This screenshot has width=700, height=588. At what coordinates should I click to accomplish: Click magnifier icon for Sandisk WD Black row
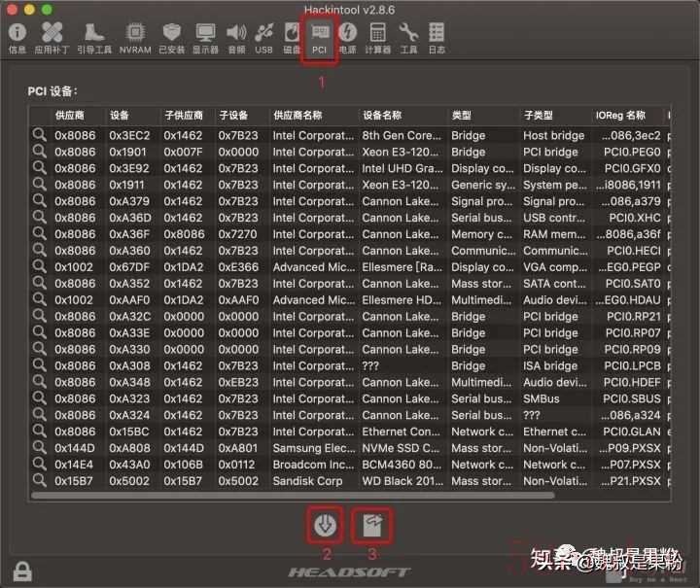39,480
